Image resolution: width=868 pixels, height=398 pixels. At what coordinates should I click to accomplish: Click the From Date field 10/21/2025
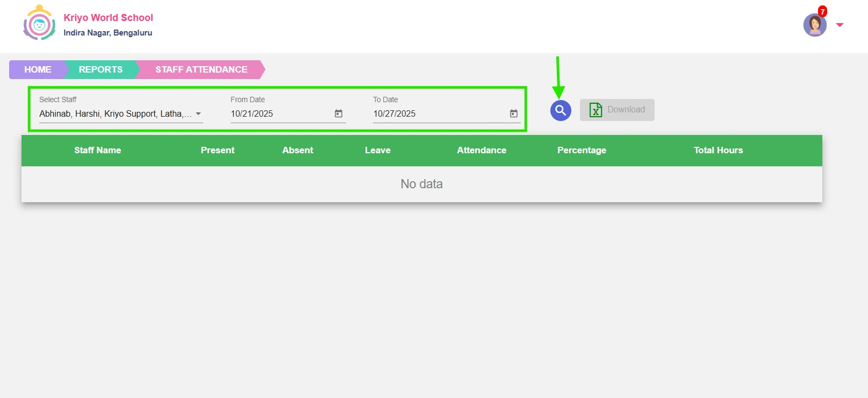pyautogui.click(x=288, y=113)
